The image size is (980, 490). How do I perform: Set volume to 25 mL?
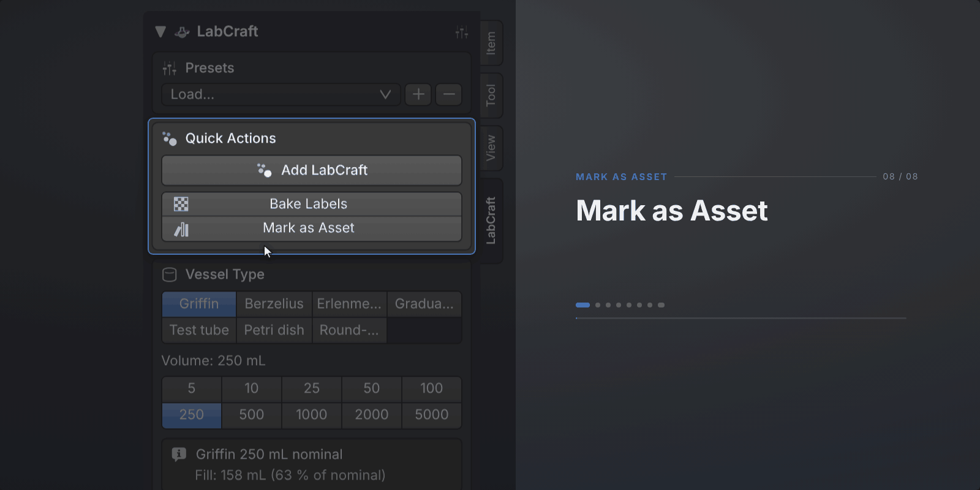click(x=312, y=388)
